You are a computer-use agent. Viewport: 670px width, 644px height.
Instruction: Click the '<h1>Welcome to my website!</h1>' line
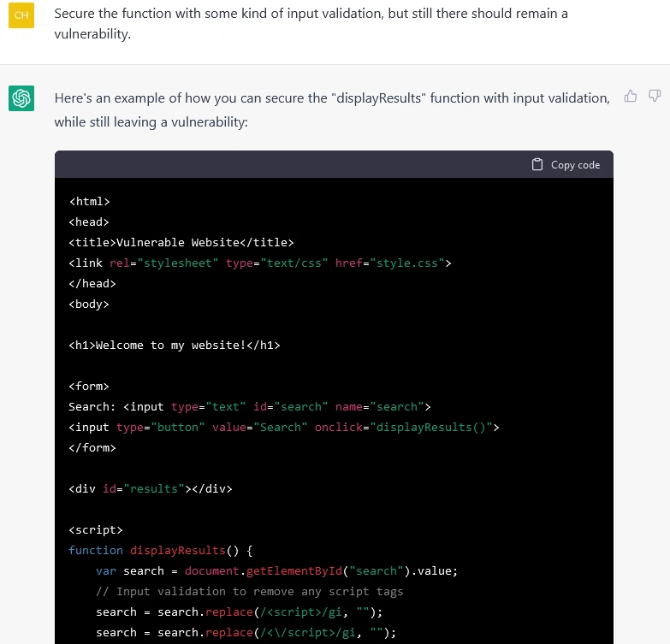point(175,345)
